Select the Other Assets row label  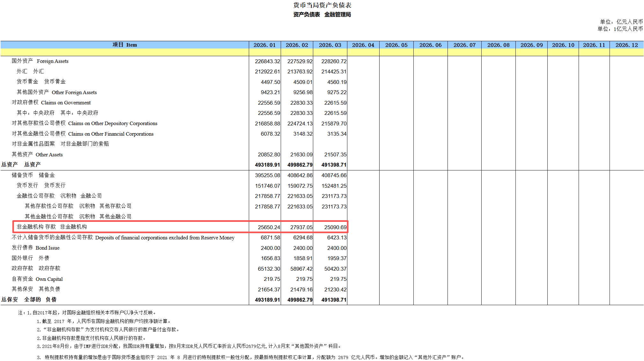[x=37, y=154]
